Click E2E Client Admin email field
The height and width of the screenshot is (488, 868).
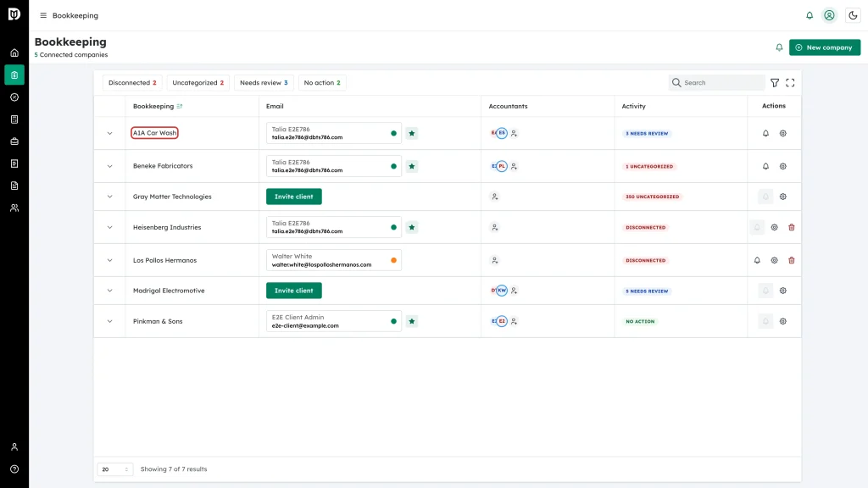coord(334,321)
